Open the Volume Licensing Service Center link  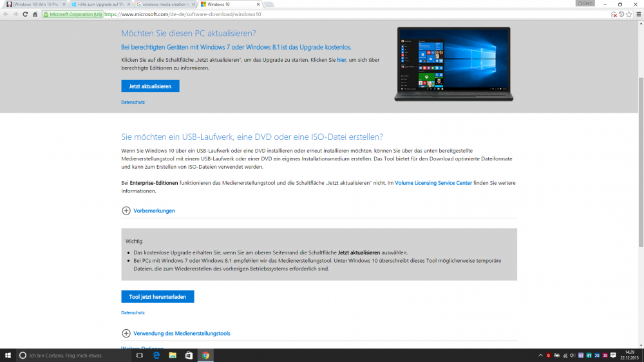pos(433,183)
